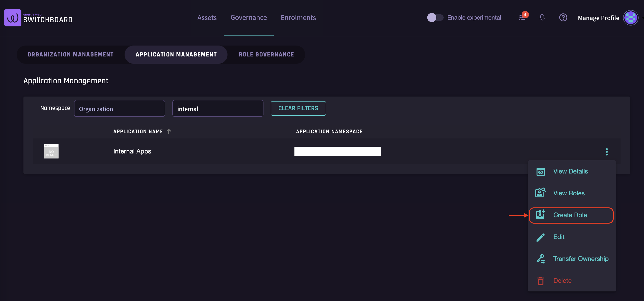Screen dimensions: 644x301
Task: Open three-dot menu for Internal Apps
Action: [606, 151]
